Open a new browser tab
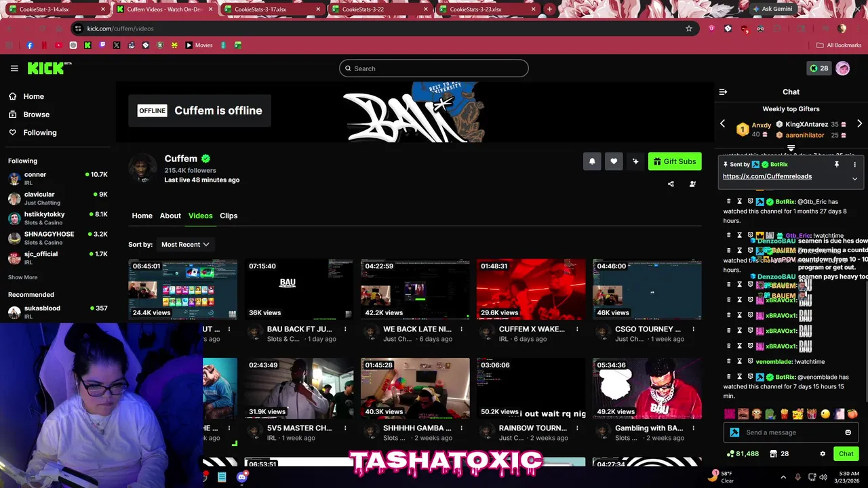868x488 pixels. (x=549, y=9)
